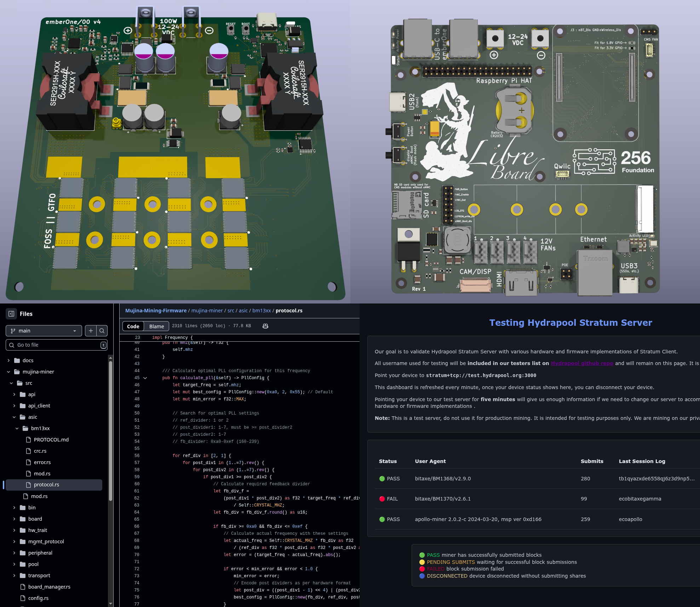
Task: Click the Testing Hydrapool Stratum Server heading
Action: click(570, 323)
